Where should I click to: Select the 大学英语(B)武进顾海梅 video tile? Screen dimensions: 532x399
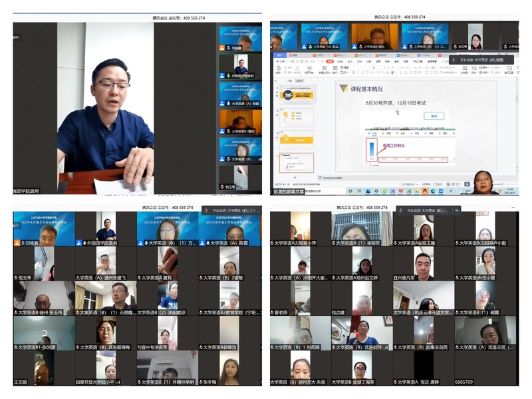point(106,333)
